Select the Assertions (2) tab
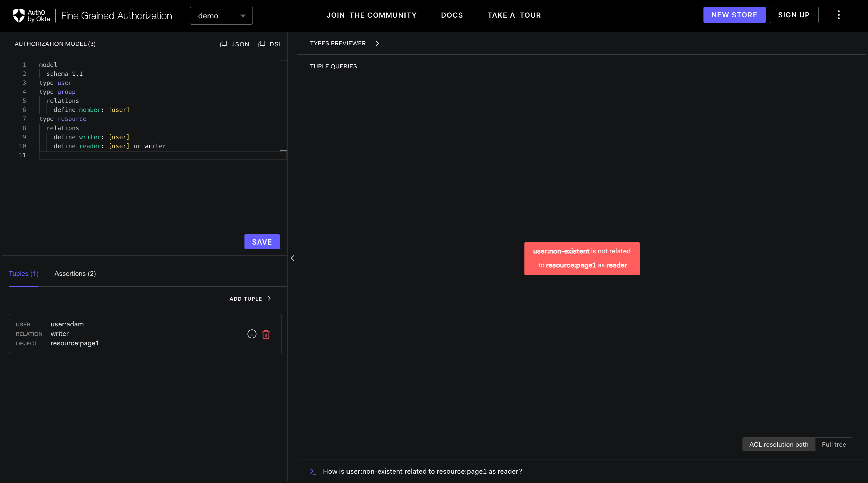This screenshot has width=868, height=483. (x=75, y=273)
